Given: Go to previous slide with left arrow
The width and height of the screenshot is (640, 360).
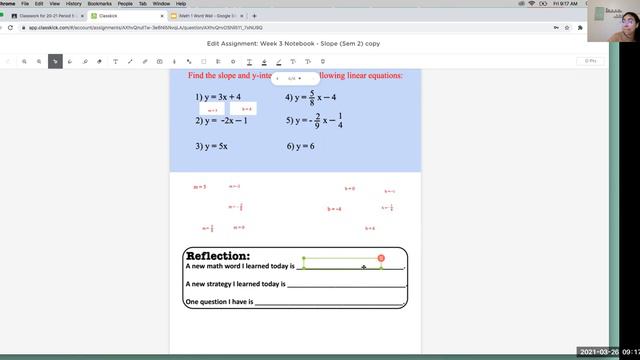Looking at the screenshot, I should 278,78.
